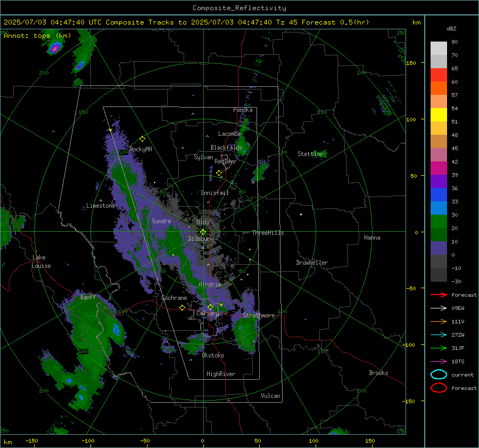Click the white plus marker west of Hanna

tap(301, 214)
